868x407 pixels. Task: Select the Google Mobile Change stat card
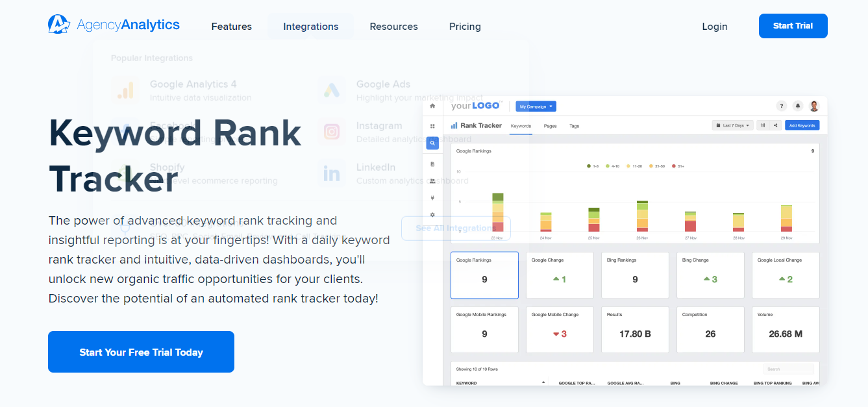[560, 330]
